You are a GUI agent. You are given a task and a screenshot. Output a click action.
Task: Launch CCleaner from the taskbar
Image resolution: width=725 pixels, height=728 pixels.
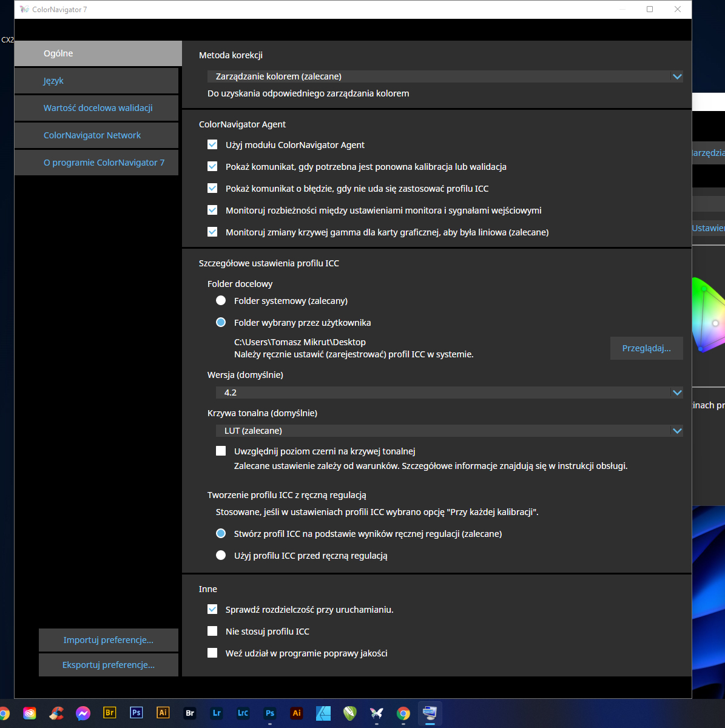[56, 713]
